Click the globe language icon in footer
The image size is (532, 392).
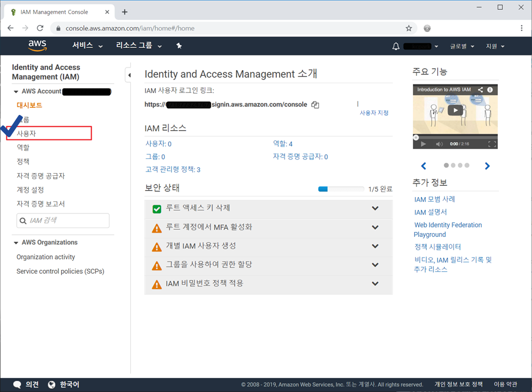pos(52,384)
